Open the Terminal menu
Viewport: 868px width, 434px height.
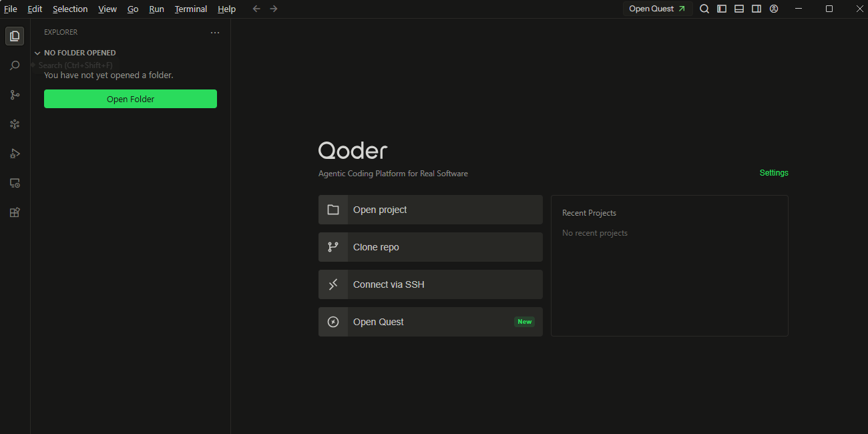point(191,9)
